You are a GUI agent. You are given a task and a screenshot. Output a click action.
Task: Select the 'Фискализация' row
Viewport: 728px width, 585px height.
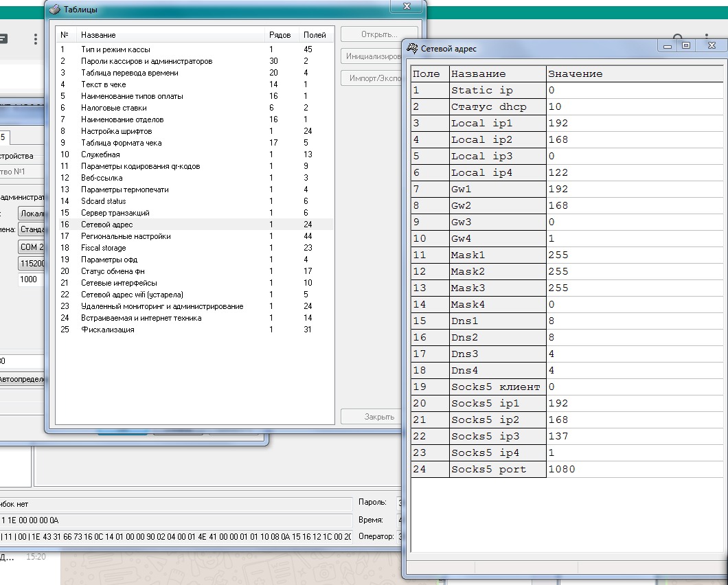pos(195,330)
